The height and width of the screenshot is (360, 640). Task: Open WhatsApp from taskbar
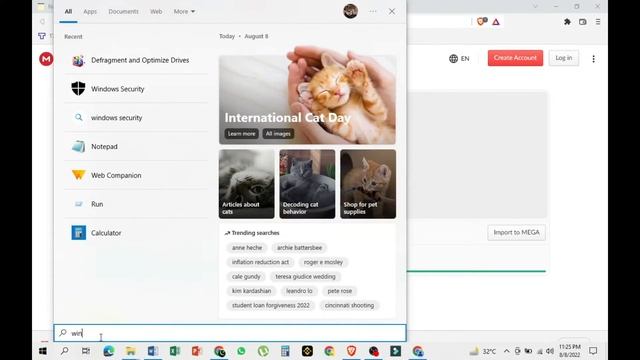[x=241, y=351]
